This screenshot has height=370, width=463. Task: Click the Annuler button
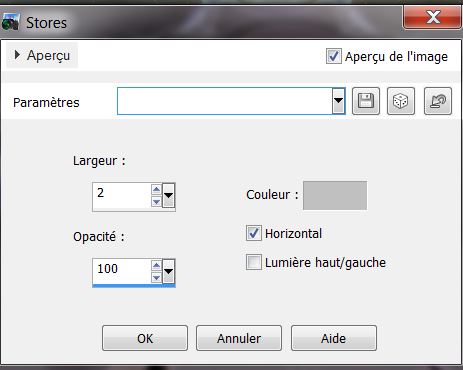tap(239, 338)
